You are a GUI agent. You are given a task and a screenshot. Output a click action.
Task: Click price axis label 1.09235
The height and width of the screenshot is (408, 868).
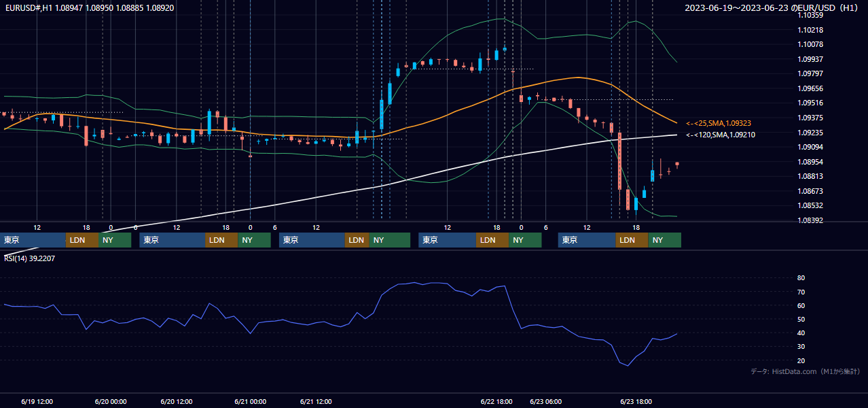pos(810,133)
